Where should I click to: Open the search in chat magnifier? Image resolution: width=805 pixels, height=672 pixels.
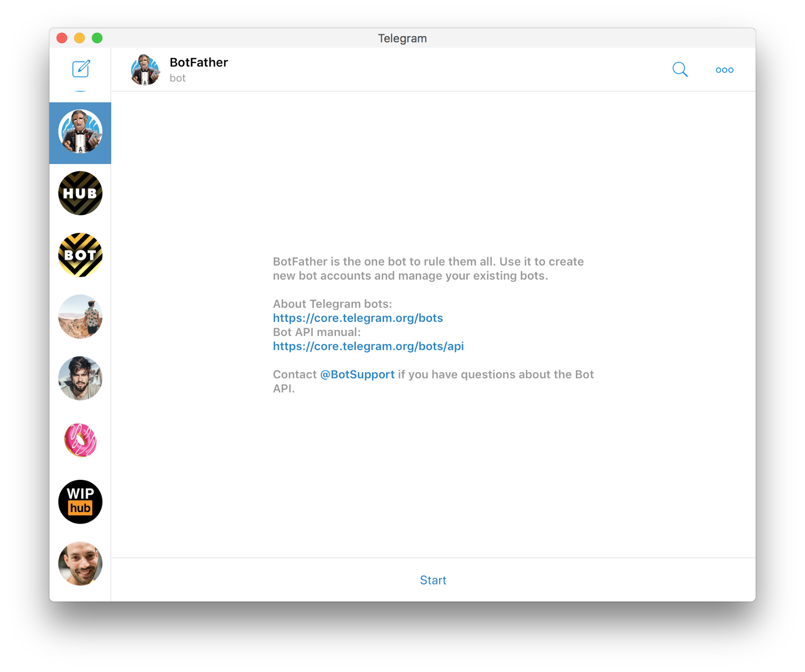click(680, 69)
